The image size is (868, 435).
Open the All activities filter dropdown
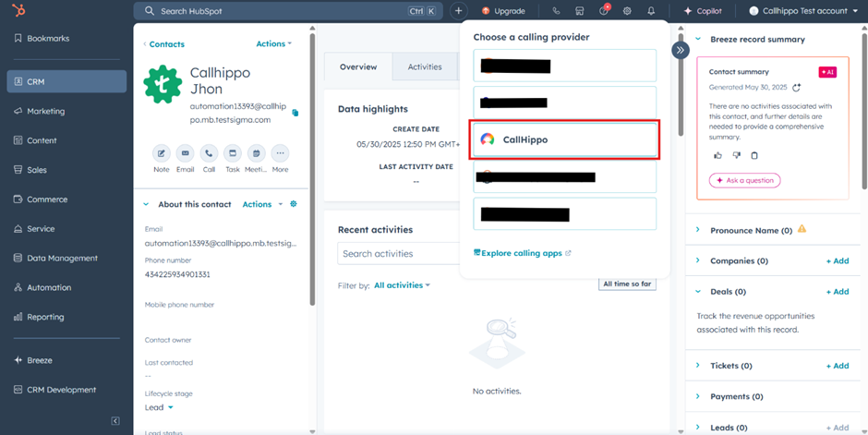(x=402, y=285)
